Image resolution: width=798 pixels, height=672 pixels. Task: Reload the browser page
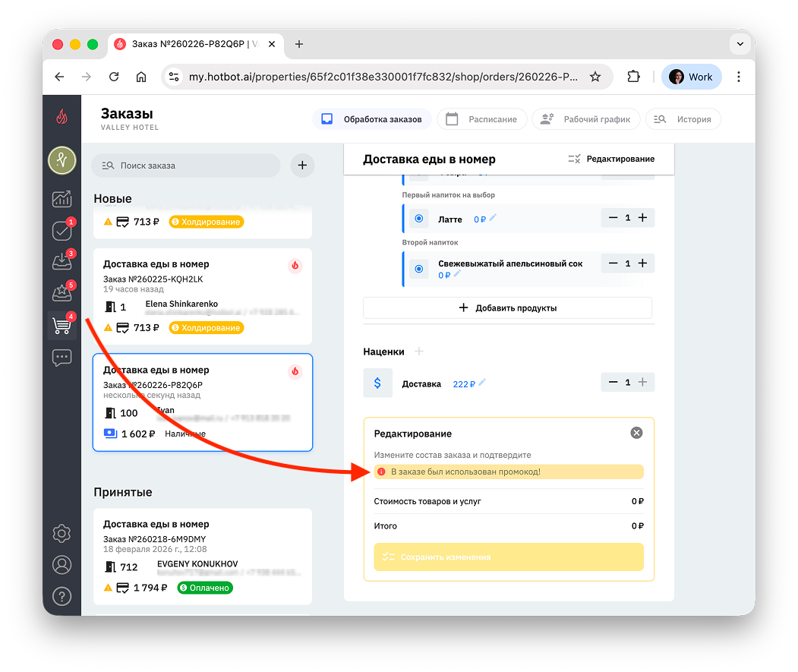[x=114, y=77]
